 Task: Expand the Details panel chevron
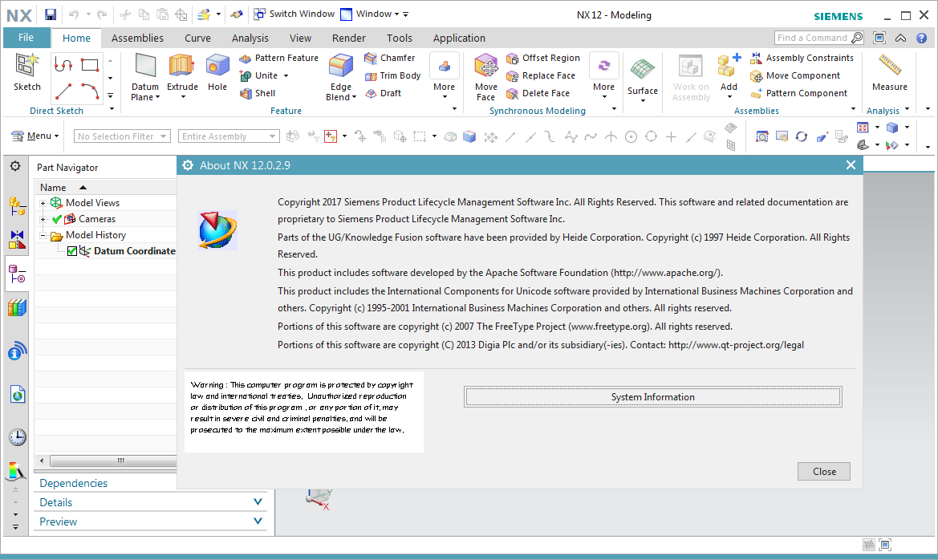point(258,502)
